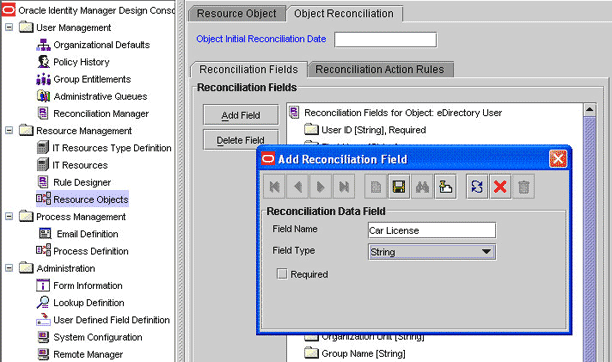Switch to the Resource Object tab
The image size is (612, 362).
237,14
